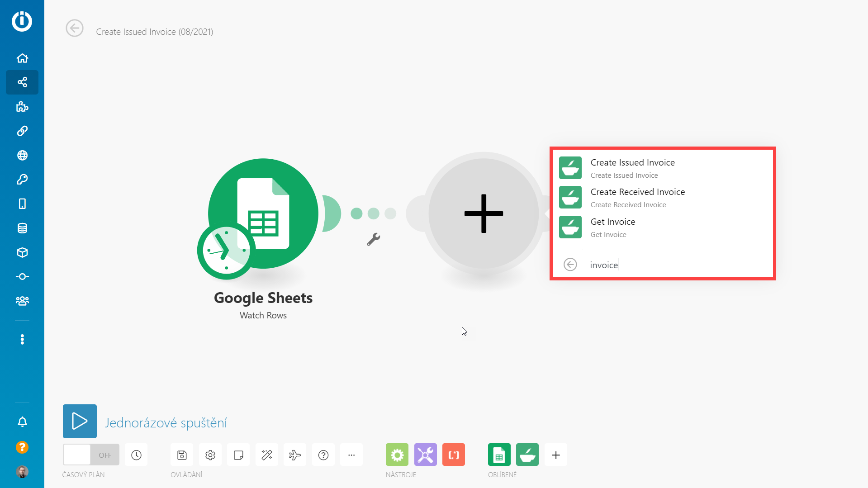Open Templates puzzle icon in sidebar
Viewport: 868px width, 488px height.
pos(22,107)
